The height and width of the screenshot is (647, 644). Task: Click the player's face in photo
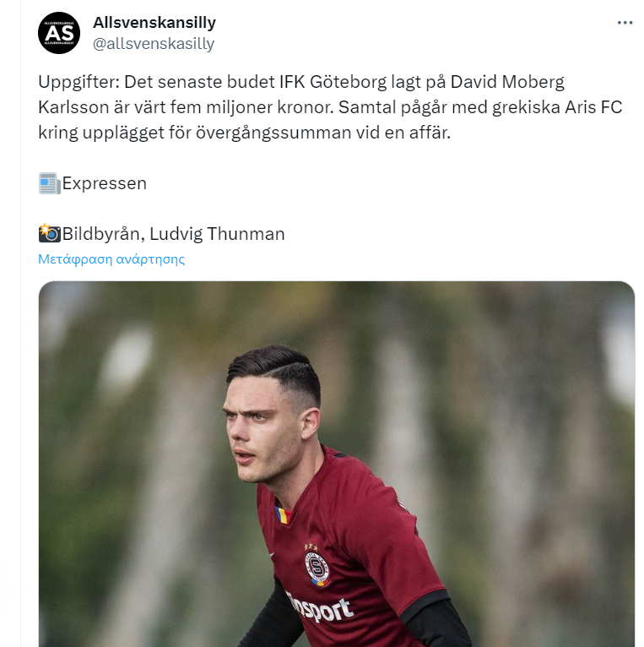(264, 438)
